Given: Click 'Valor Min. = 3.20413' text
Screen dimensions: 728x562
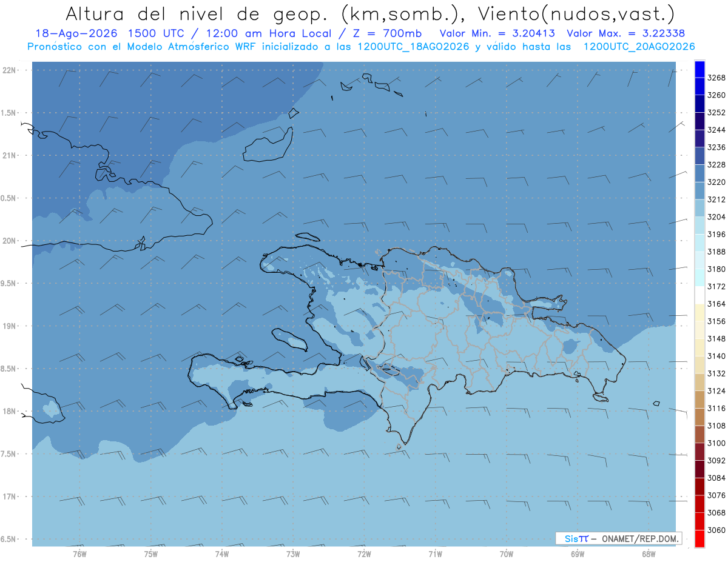Looking at the screenshot, I should click(499, 34).
